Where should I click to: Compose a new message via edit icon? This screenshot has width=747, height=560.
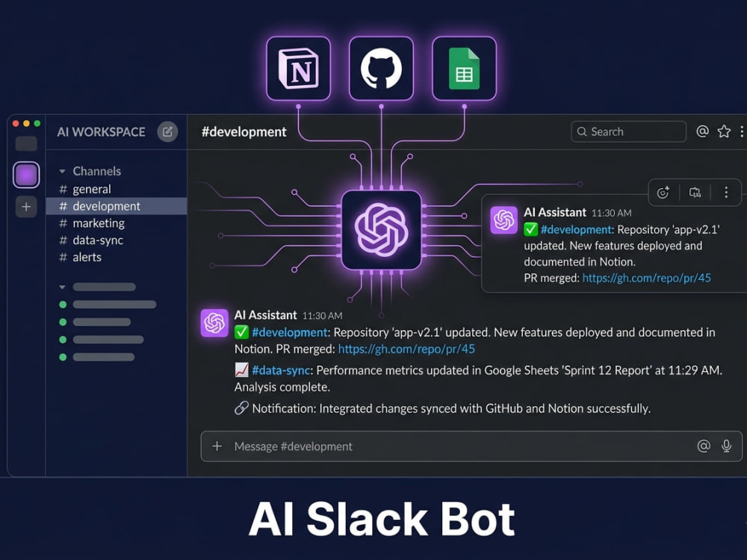[167, 132]
